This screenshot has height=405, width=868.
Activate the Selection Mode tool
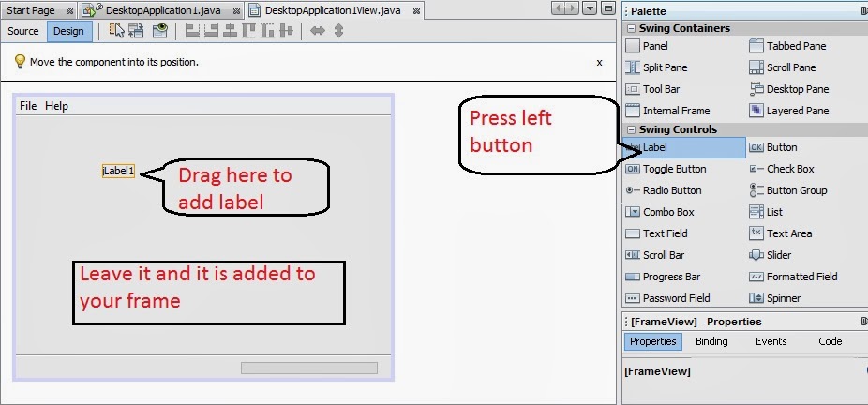[116, 31]
